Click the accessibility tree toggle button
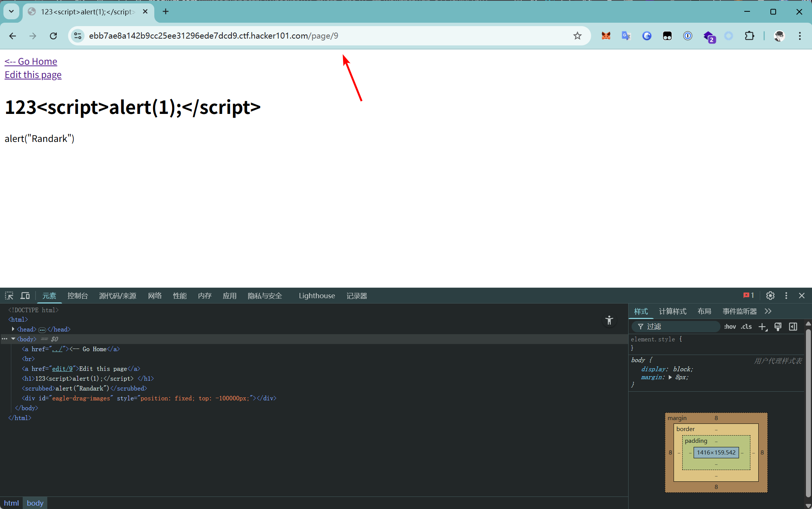Image resolution: width=812 pixels, height=509 pixels. click(609, 321)
